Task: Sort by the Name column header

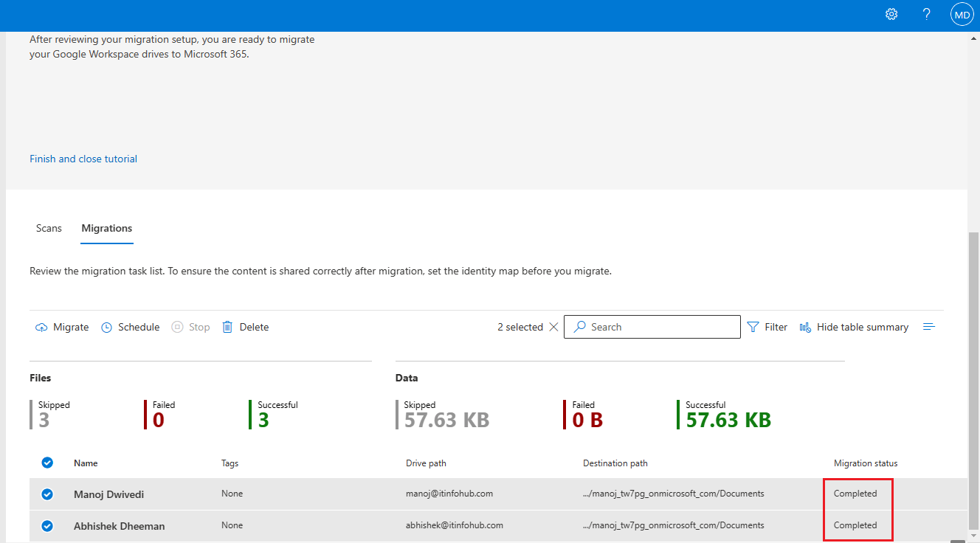Action: click(x=86, y=463)
